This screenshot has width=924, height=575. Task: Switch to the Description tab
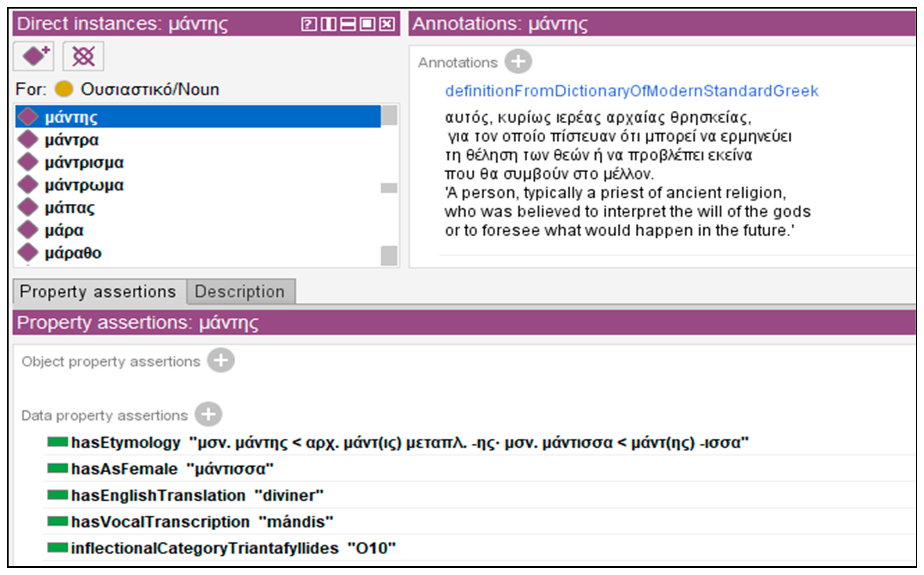(x=240, y=292)
